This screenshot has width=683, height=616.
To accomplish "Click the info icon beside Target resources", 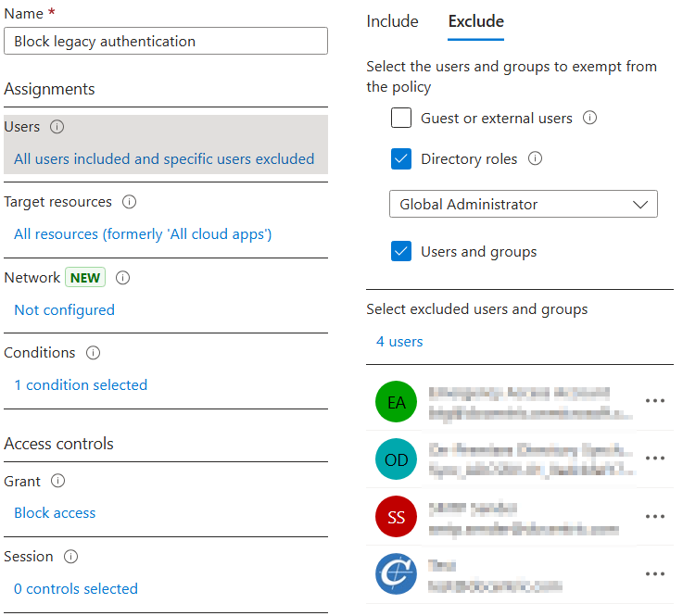I will pos(130,202).
